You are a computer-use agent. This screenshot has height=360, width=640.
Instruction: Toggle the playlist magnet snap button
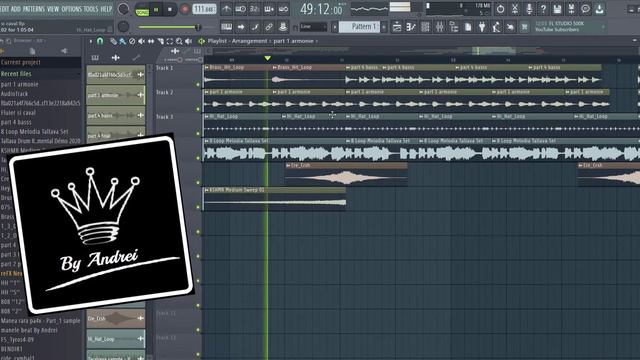[100, 41]
